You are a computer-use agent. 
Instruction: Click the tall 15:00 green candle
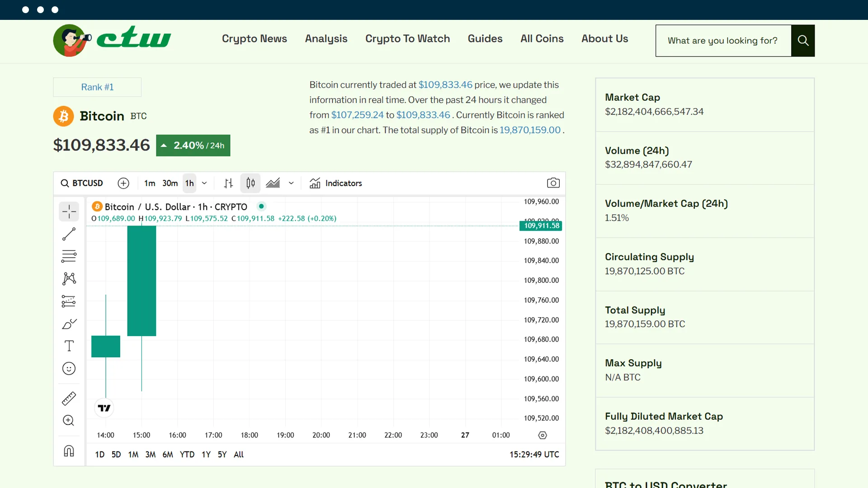coord(142,281)
